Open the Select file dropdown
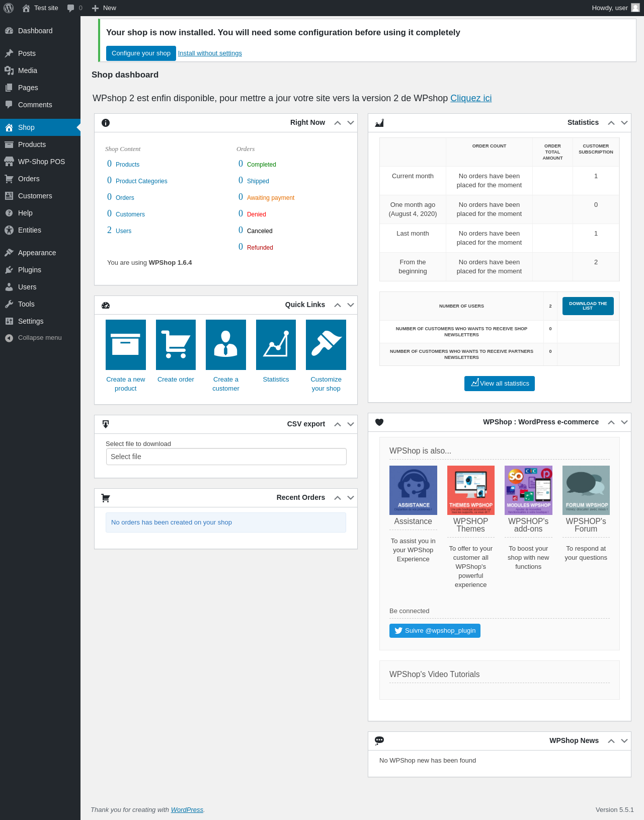This screenshot has width=644, height=820. point(226,457)
